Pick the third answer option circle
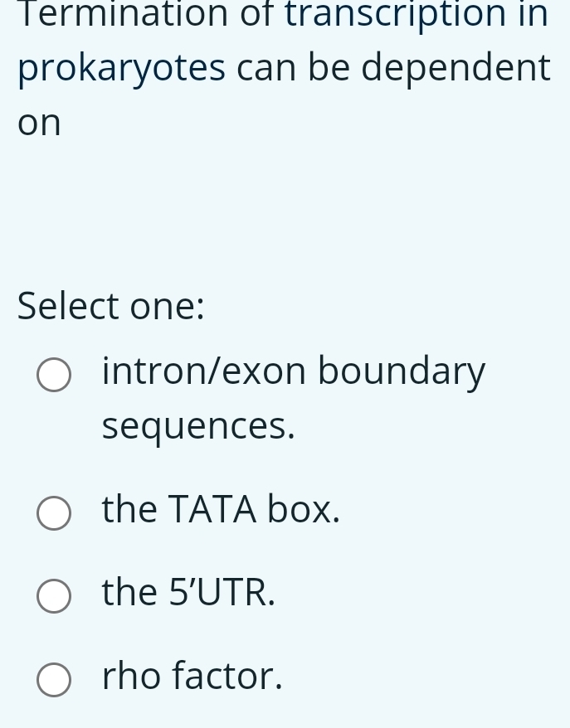 53,595
